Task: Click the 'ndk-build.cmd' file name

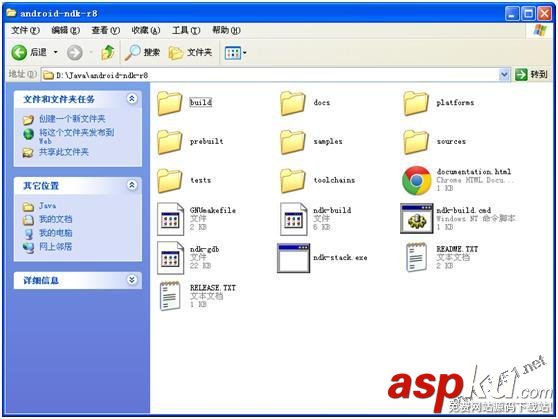Action: coord(464,210)
